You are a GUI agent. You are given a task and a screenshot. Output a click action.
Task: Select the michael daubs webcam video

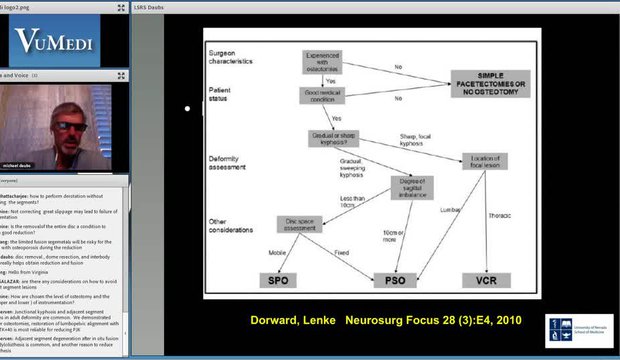pyautogui.click(x=56, y=127)
